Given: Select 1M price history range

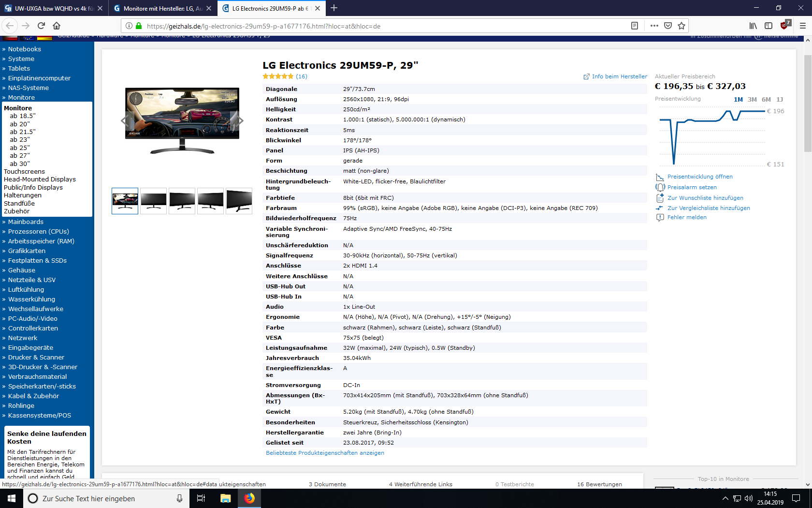Looking at the screenshot, I should tap(738, 99).
